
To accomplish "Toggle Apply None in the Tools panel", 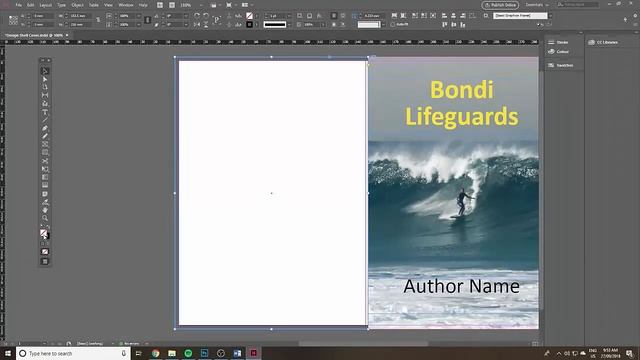I will point(45,252).
